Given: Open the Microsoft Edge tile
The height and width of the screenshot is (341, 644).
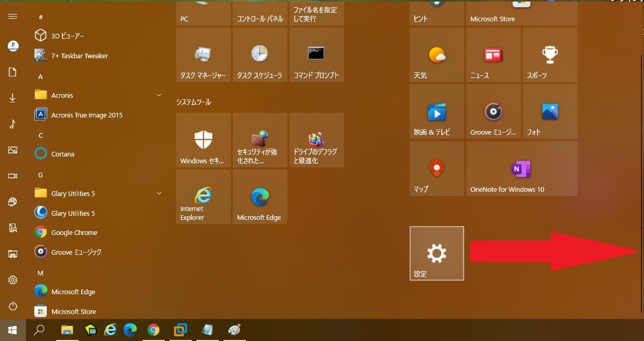Looking at the screenshot, I should tap(260, 197).
